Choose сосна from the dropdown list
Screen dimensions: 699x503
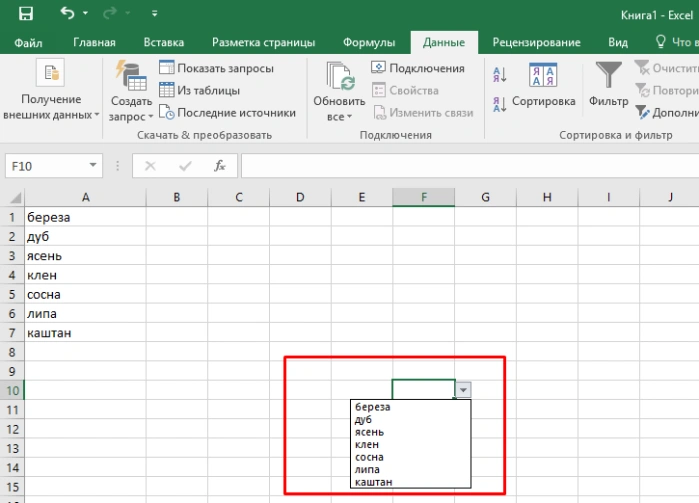[x=411, y=457]
